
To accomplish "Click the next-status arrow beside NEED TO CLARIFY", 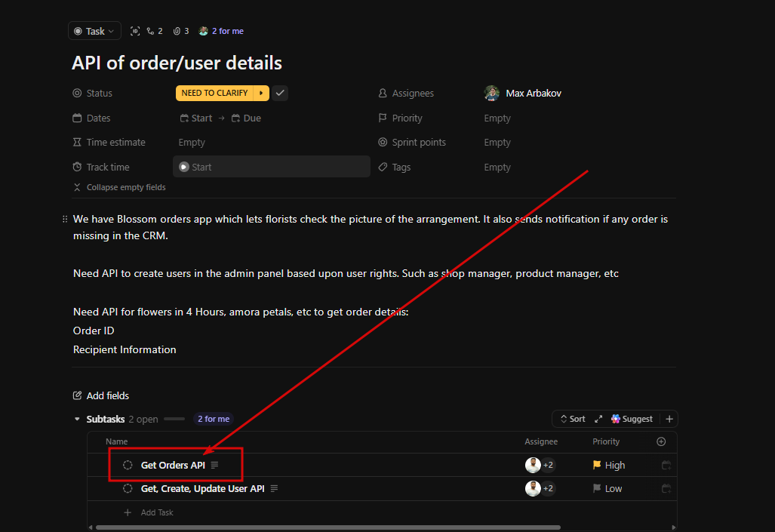I will 261,93.
